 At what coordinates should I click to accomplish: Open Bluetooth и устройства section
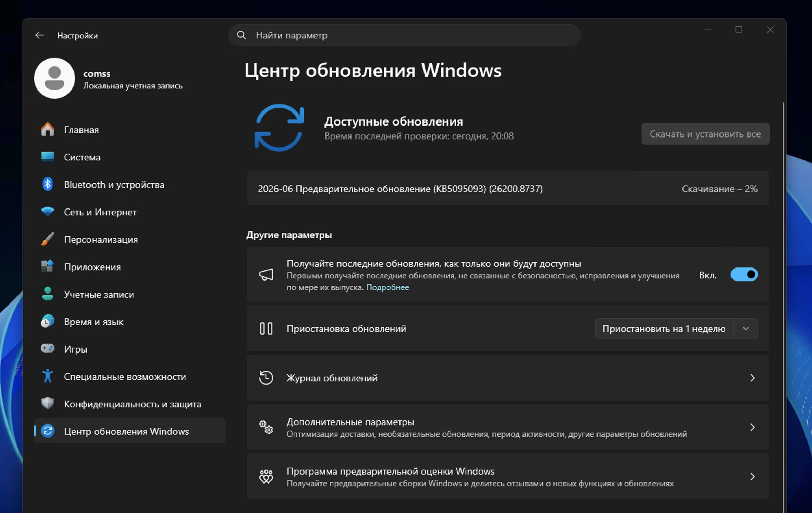tap(130, 184)
